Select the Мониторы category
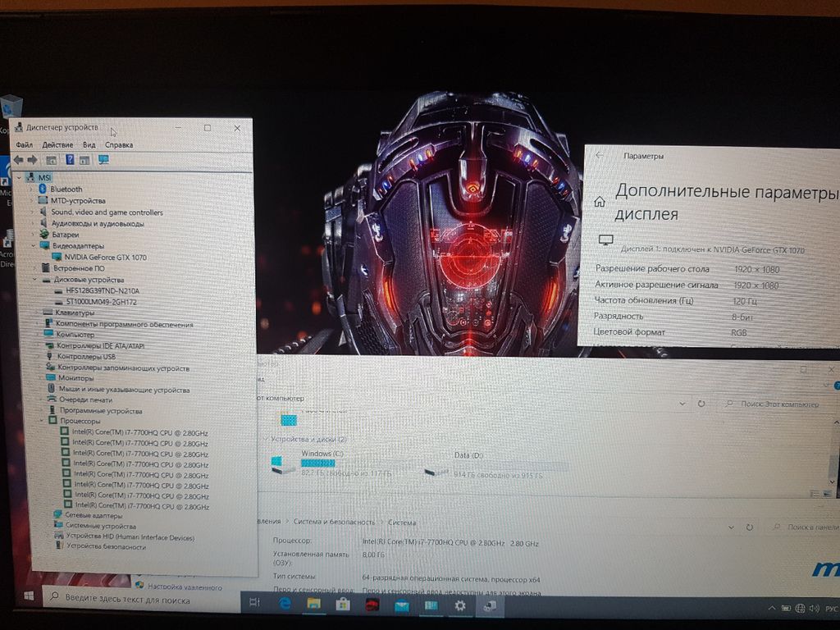This screenshot has height=630, width=840. [x=75, y=377]
